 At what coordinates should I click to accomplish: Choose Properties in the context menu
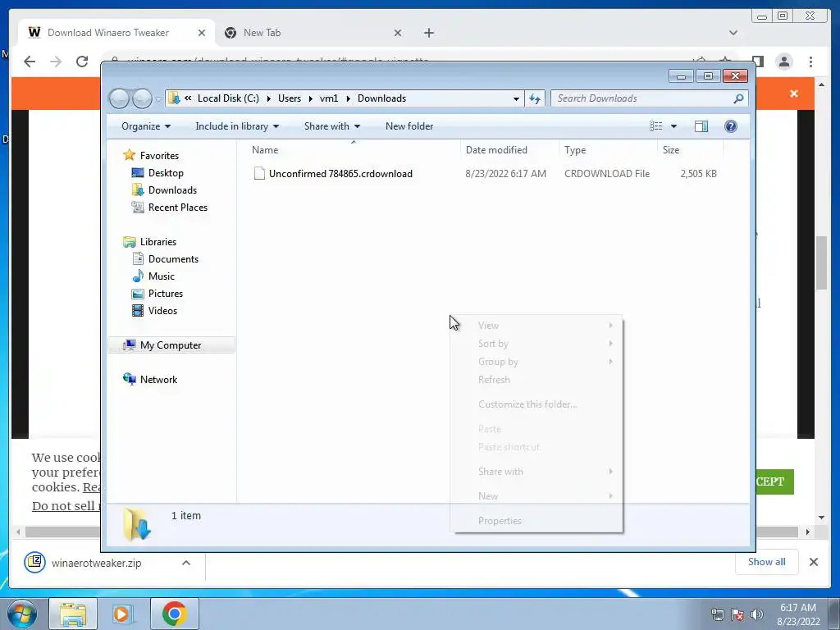pos(536,521)
